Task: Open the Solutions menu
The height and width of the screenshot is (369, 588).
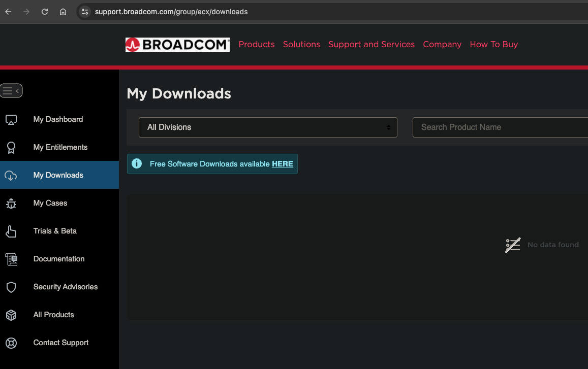Action: (301, 44)
